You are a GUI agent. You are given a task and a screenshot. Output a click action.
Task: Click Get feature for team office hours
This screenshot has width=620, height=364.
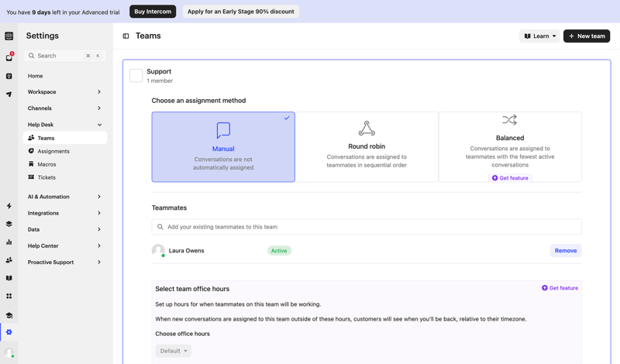click(560, 288)
